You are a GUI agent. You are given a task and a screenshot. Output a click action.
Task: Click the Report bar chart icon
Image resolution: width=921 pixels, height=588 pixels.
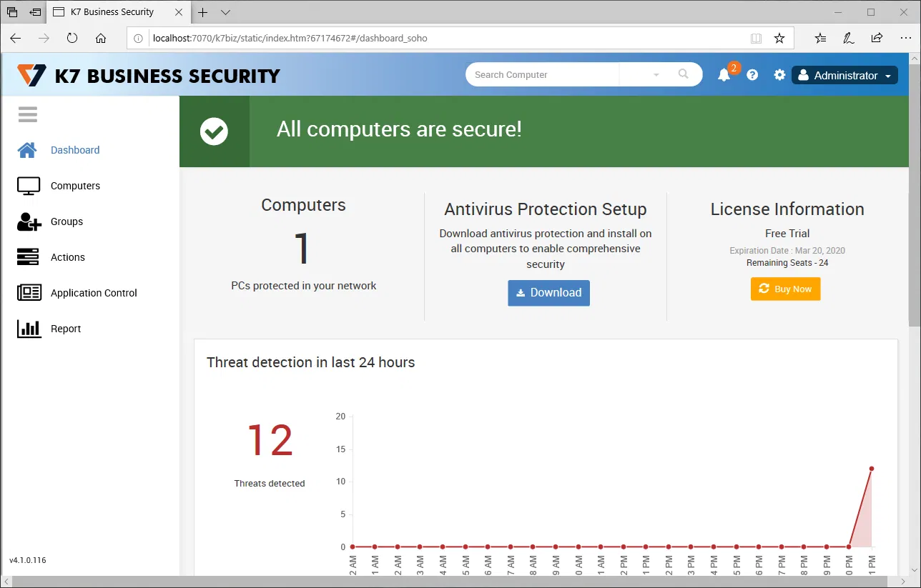pos(29,329)
